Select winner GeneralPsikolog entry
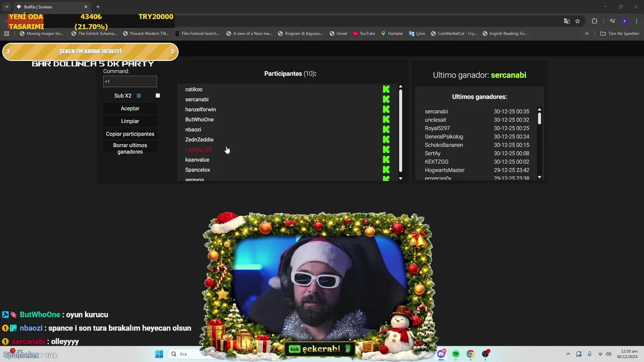Image resolution: width=644 pixels, height=362 pixels. point(444,137)
